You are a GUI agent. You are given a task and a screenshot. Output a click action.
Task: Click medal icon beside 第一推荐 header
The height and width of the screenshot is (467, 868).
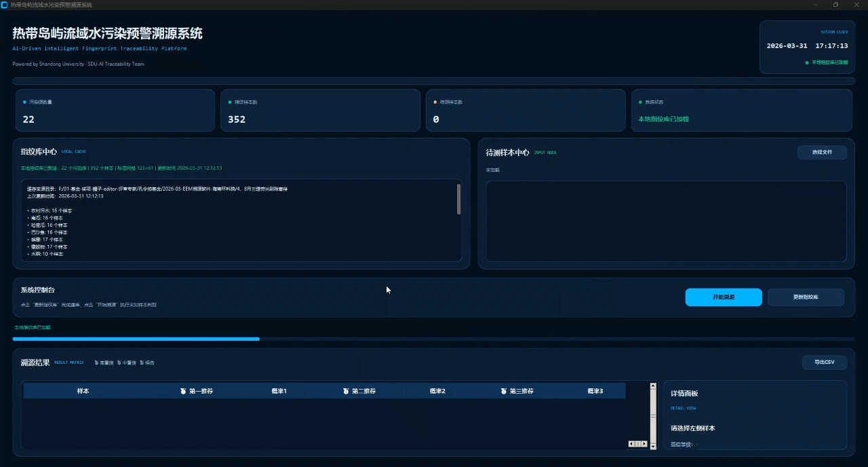(x=183, y=391)
